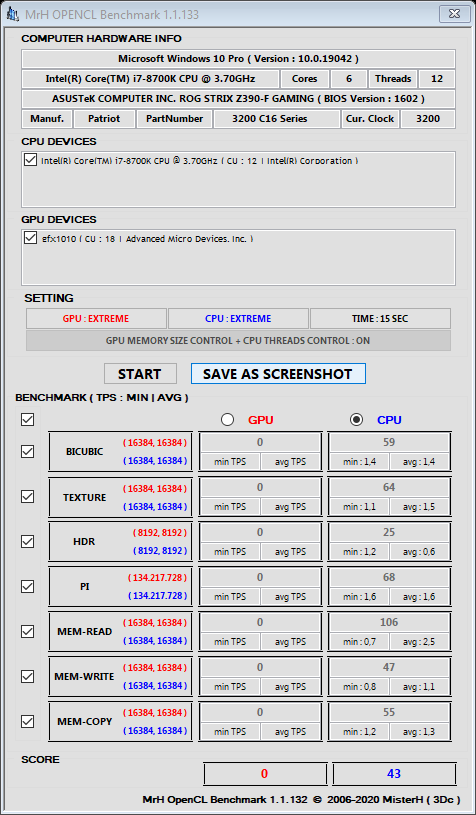
Task: Uncheck the gfx1010 GPU device
Action: [30, 238]
